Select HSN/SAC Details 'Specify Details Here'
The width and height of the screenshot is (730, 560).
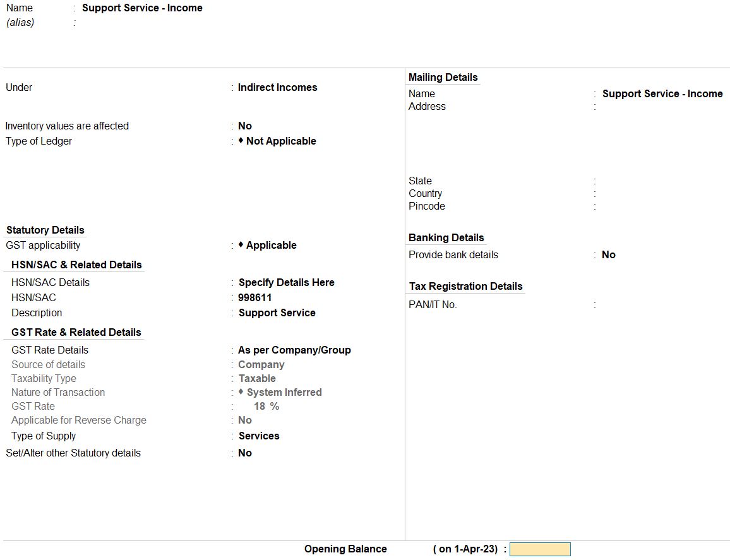coord(286,283)
